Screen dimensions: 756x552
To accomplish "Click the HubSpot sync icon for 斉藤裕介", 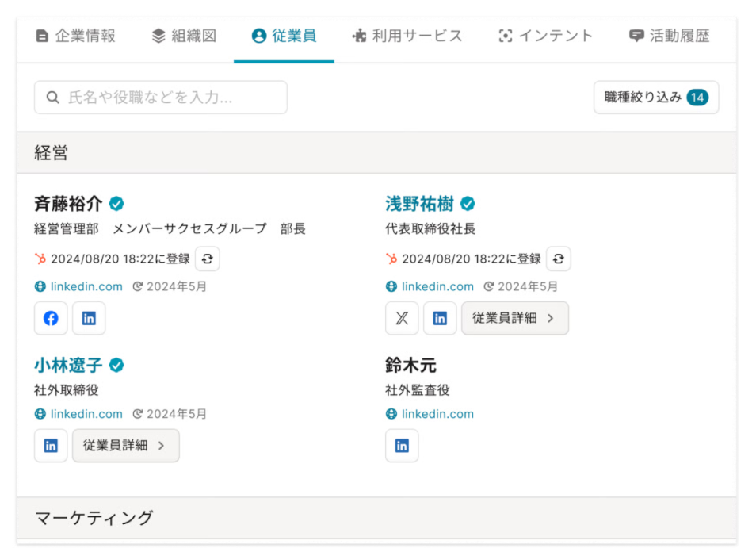I will pyautogui.click(x=207, y=259).
